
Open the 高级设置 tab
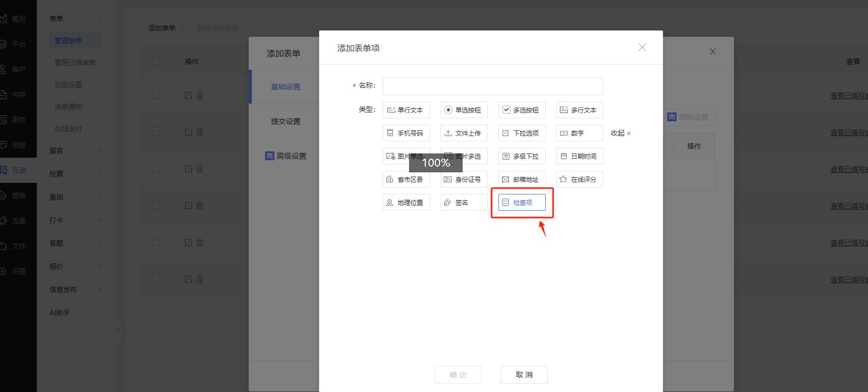pyautogui.click(x=285, y=156)
